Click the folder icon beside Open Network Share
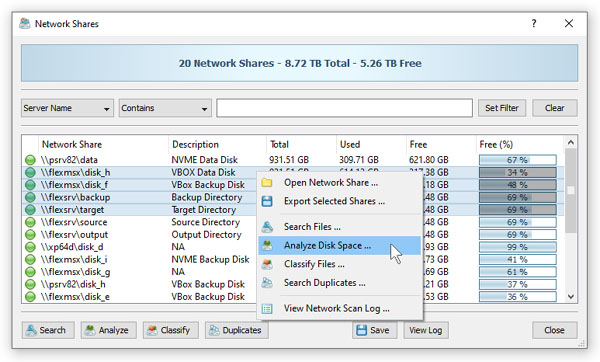This screenshot has height=362, width=600. pyautogui.click(x=267, y=183)
